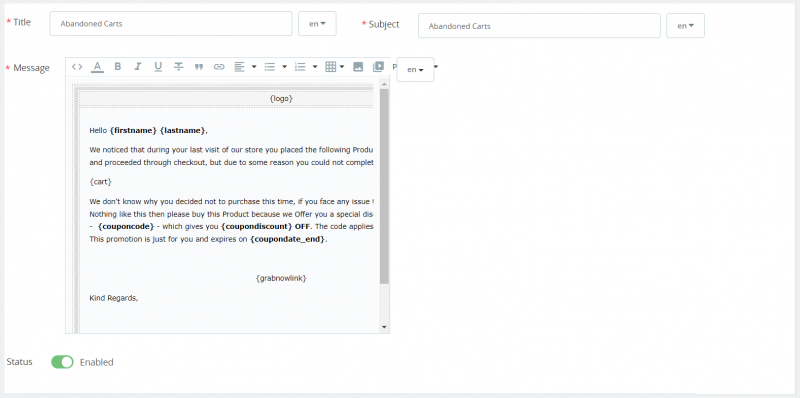Click the {firstname} placeholder
This screenshot has width=800, height=398.
(133, 131)
